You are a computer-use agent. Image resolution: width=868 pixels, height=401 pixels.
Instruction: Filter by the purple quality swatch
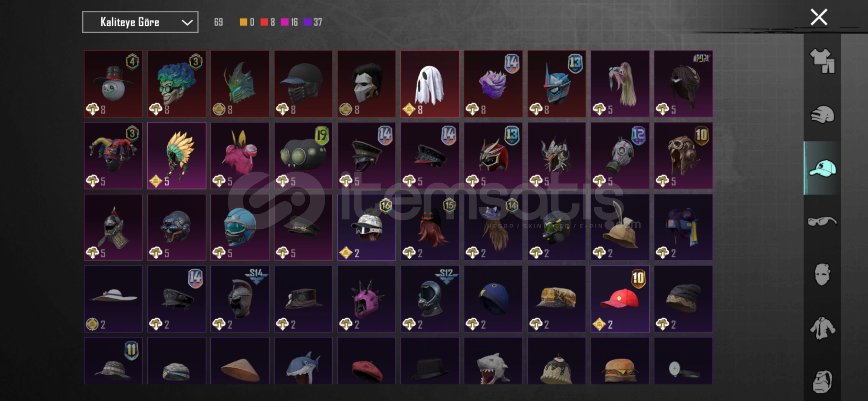point(307,22)
